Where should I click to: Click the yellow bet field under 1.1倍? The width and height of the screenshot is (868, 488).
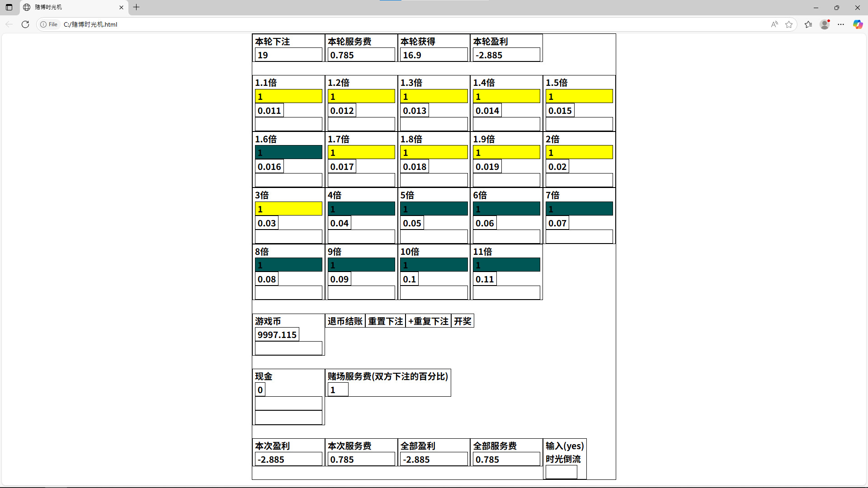288,96
